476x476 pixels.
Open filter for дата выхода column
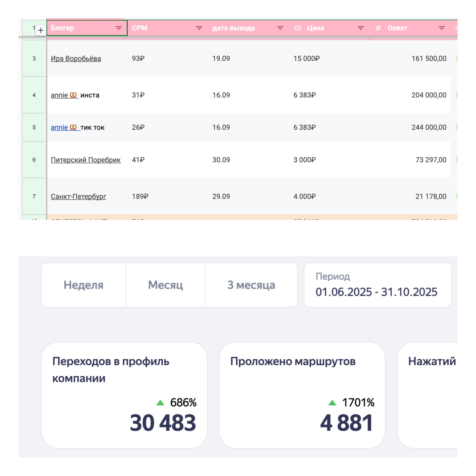tap(280, 28)
